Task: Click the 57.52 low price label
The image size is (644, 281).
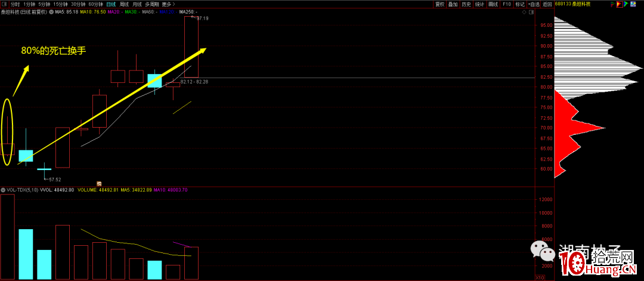Action: pos(55,180)
